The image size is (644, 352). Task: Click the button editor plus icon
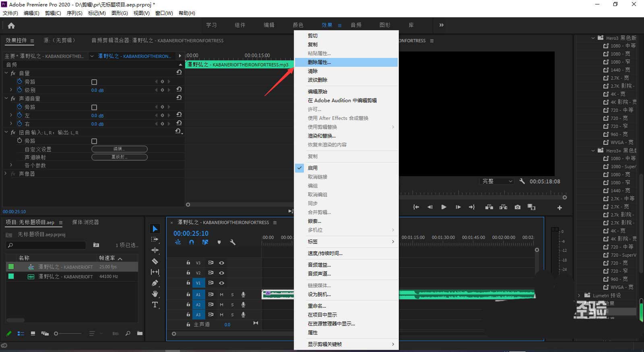[x=559, y=208]
